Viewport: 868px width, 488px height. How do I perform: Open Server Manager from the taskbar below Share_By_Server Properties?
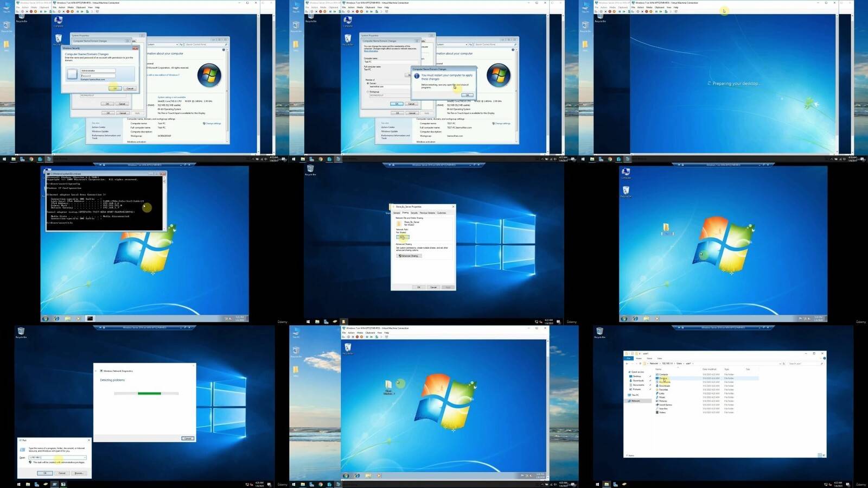click(x=326, y=322)
